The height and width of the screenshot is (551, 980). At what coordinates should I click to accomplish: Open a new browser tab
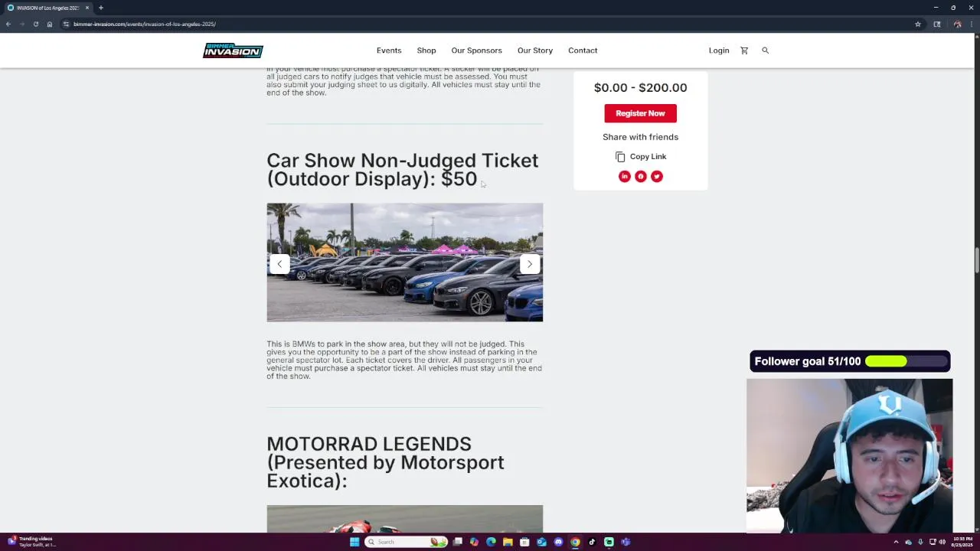tap(100, 8)
